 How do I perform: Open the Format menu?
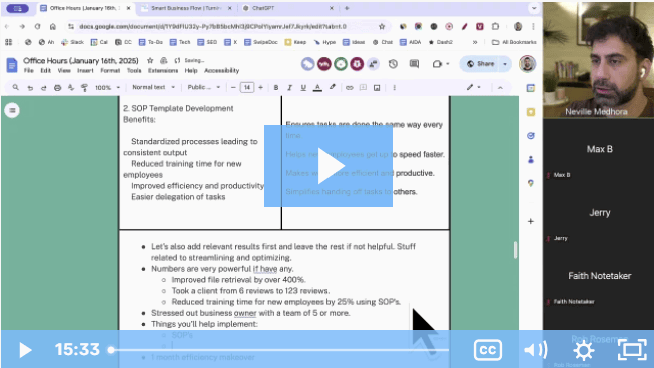tap(110, 71)
